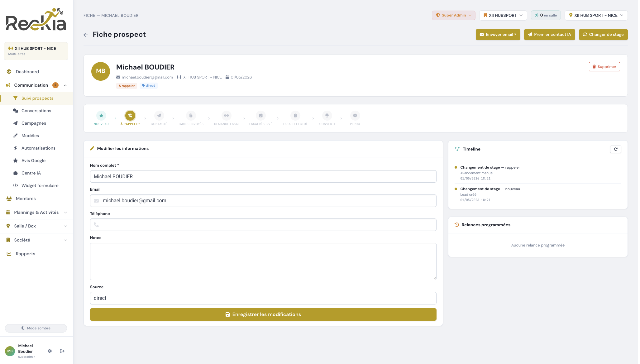Click the logout icon next to Michael Boudier
640x364 pixels.
pyautogui.click(x=62, y=351)
